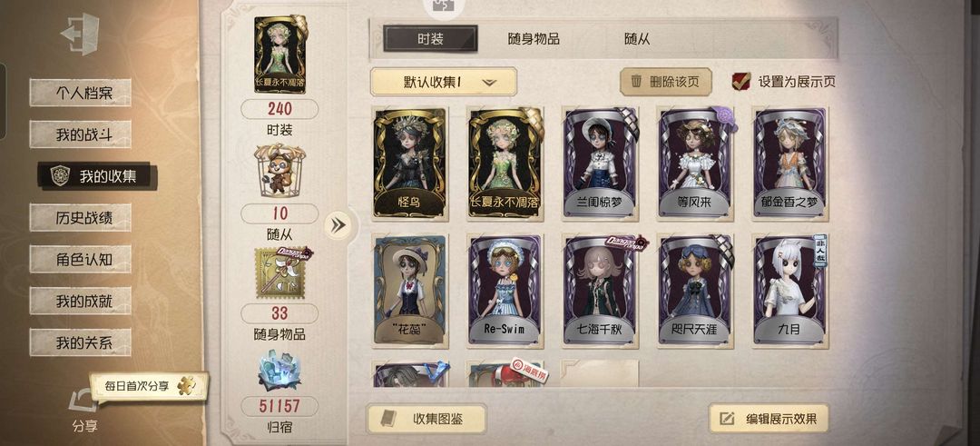Screen dimensions: 980x446
Task: Select the 七海千秋 costume card
Action: (601, 292)
